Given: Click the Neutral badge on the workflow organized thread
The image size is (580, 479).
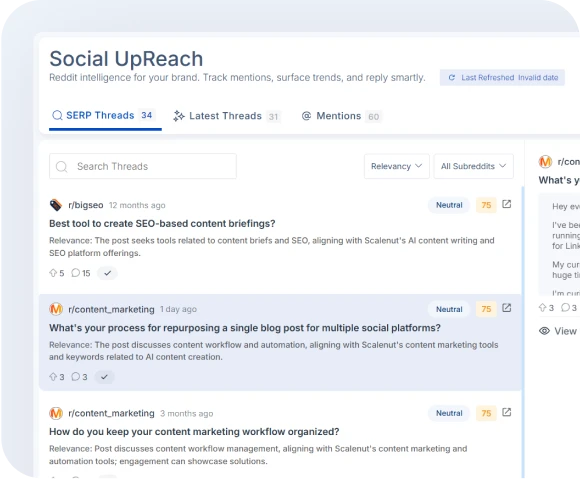Looking at the screenshot, I should tap(449, 413).
